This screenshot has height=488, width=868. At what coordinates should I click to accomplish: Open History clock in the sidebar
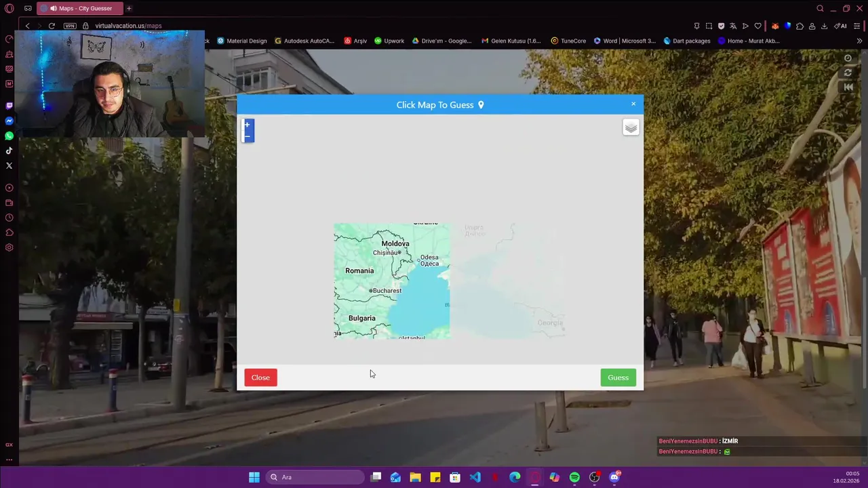(9, 218)
